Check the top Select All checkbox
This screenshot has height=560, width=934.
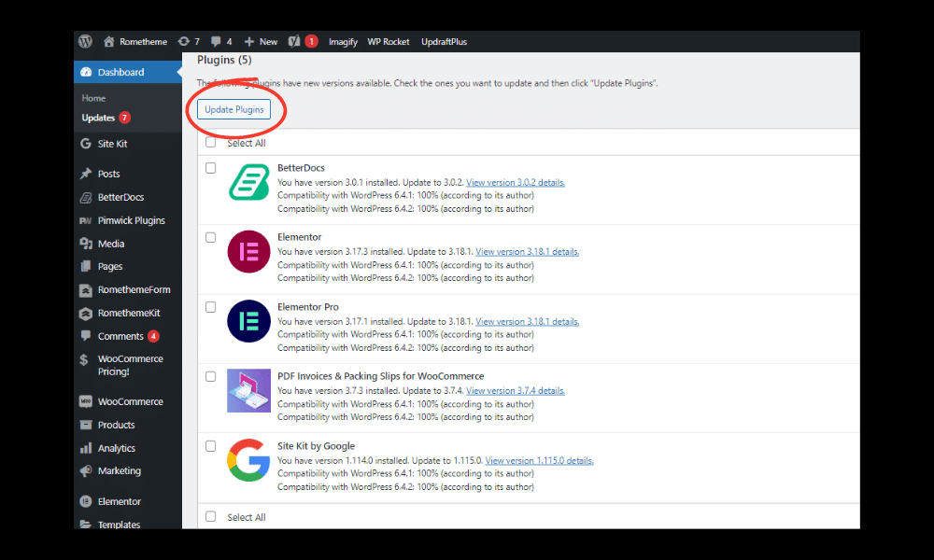click(211, 142)
